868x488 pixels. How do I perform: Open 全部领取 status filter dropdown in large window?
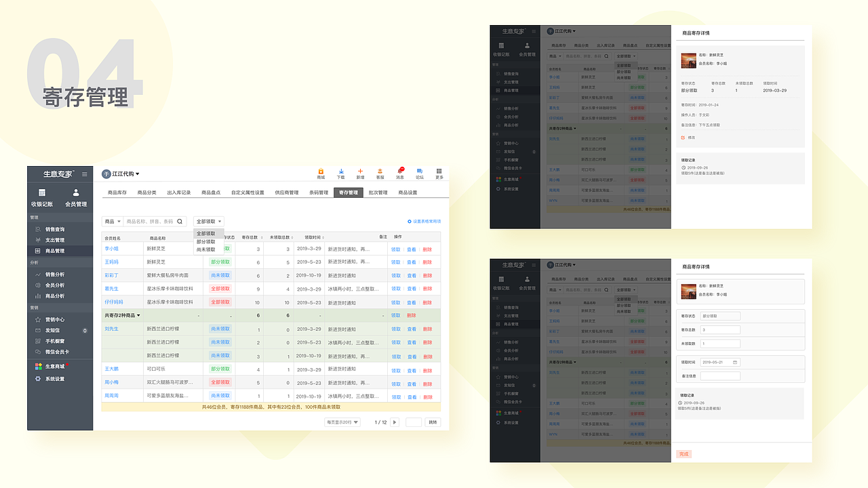coord(208,221)
